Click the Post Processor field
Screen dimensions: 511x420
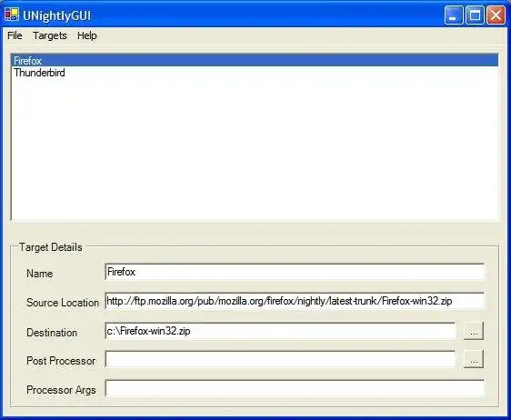[280, 359]
